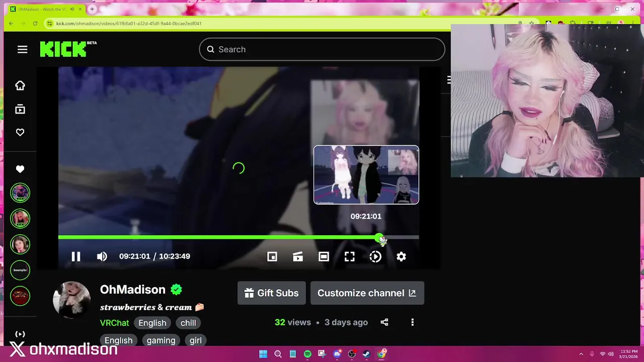The height and width of the screenshot is (362, 644).
Task: Enter fullscreen video mode
Action: [x=350, y=256]
